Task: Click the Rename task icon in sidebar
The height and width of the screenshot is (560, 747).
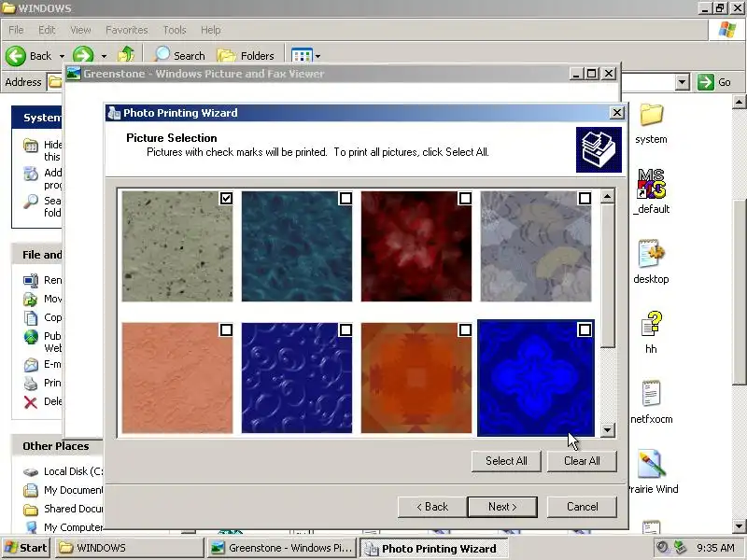Action: (31, 281)
